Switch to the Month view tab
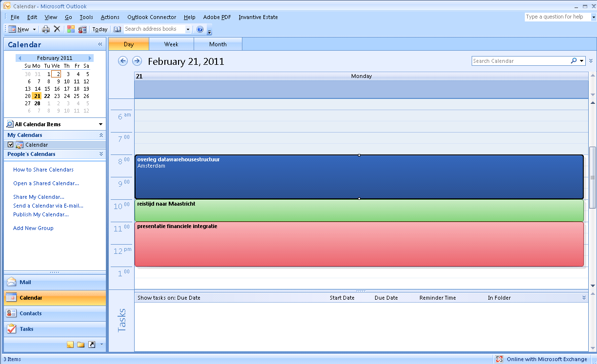Image resolution: width=597 pixels, height=364 pixels. [x=218, y=44]
